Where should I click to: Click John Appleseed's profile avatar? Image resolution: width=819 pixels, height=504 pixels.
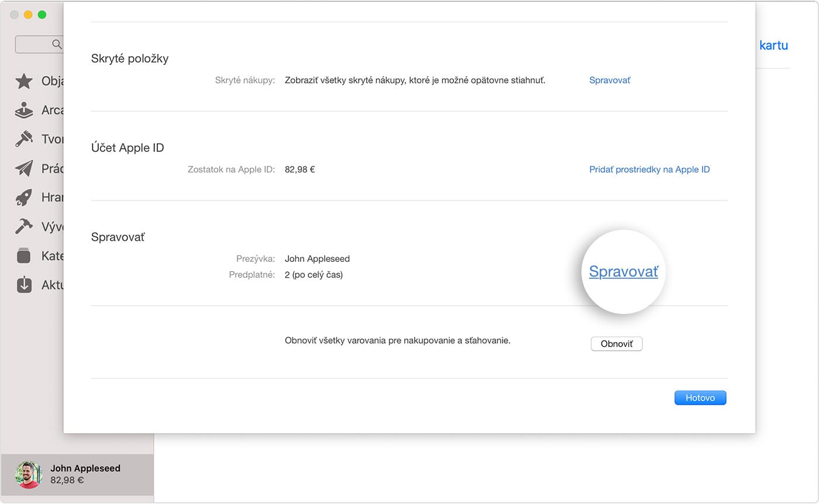[x=29, y=474]
